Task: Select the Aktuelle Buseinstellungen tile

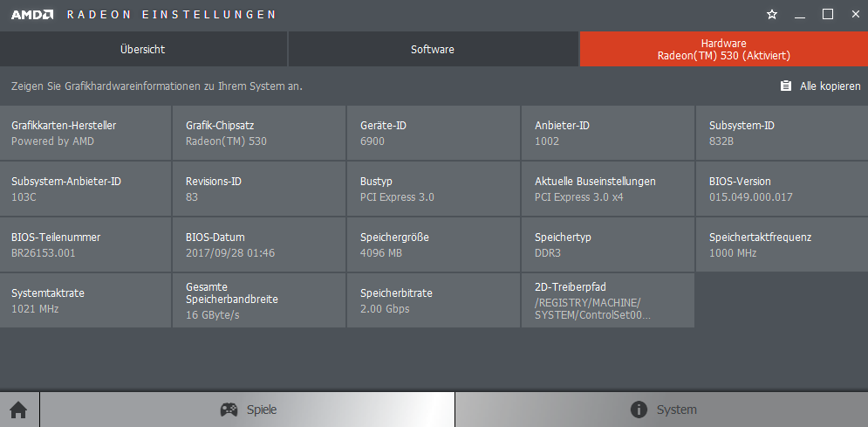Action: (608, 189)
